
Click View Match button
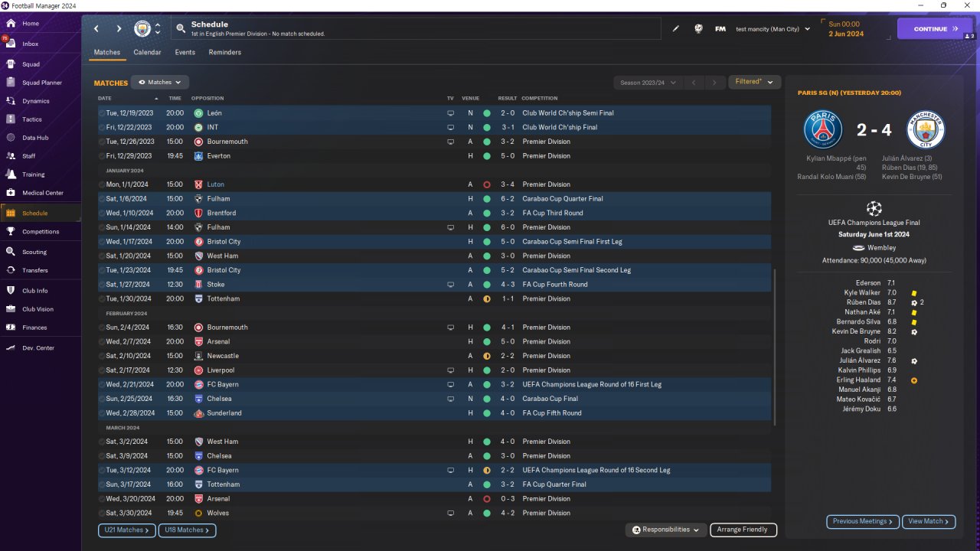click(x=929, y=521)
